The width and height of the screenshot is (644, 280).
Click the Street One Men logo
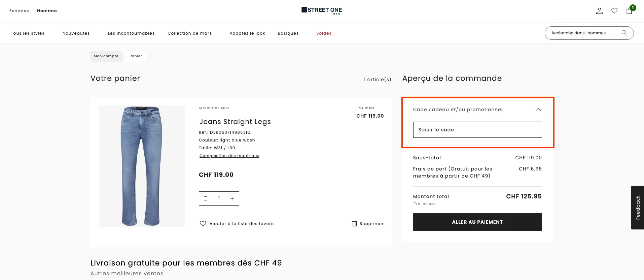321,10
